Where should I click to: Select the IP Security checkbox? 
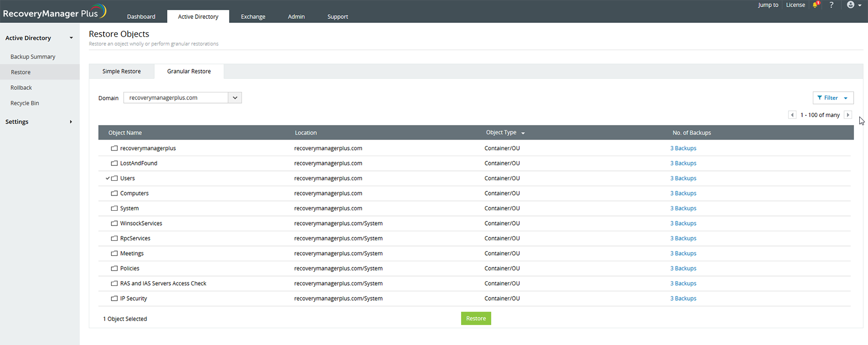point(114,299)
